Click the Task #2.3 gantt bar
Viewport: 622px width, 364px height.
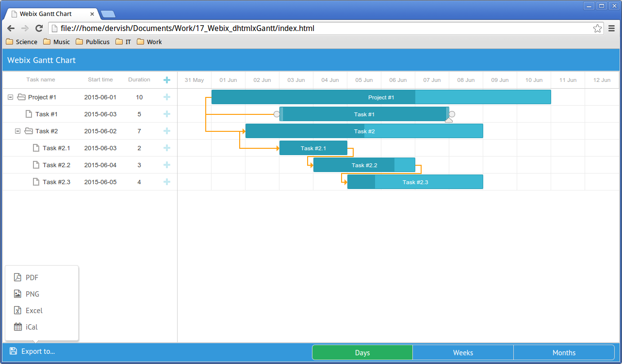point(415,182)
